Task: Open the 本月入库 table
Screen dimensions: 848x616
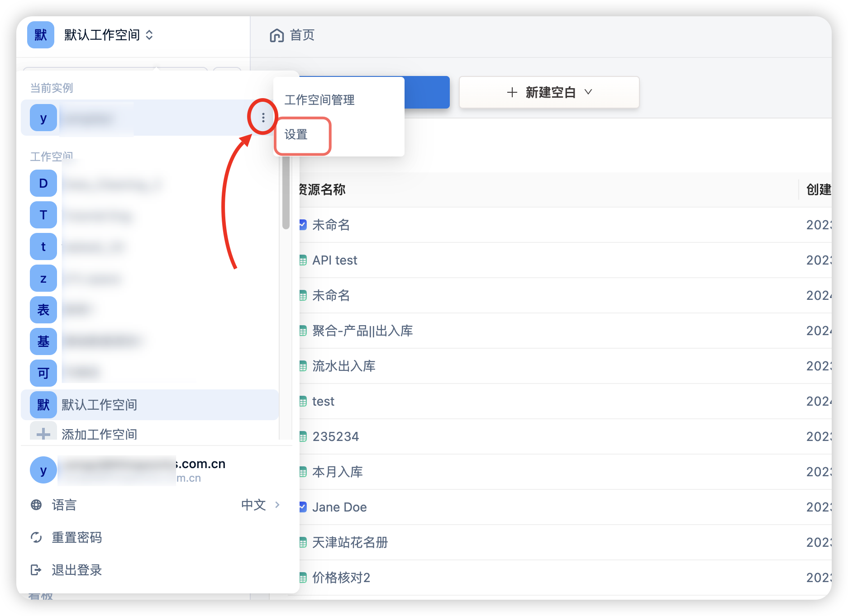Action: tap(338, 472)
